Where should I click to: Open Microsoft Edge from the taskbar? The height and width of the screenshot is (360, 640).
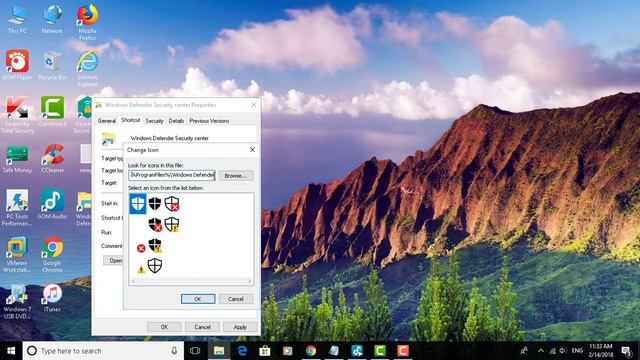click(242, 351)
